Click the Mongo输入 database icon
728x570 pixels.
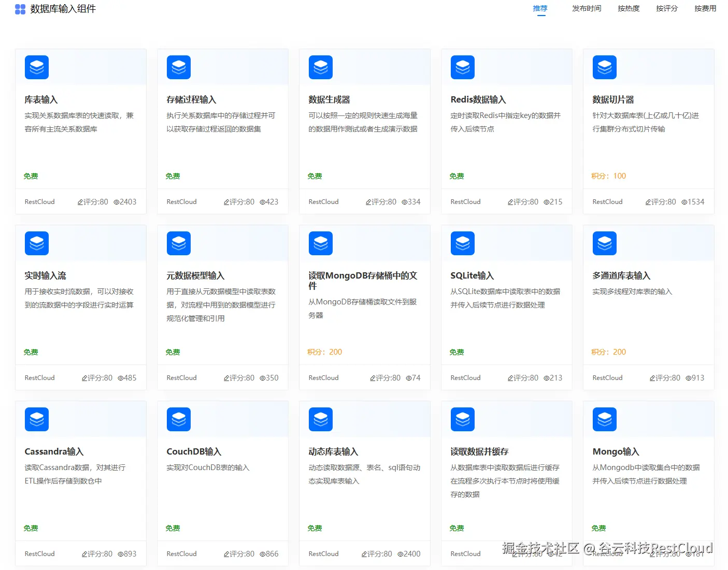click(x=604, y=419)
